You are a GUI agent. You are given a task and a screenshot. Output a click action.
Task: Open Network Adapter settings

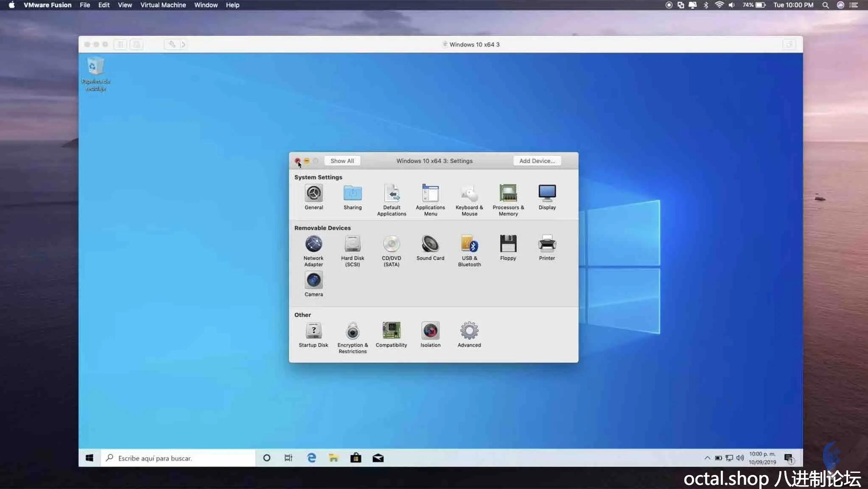point(314,250)
